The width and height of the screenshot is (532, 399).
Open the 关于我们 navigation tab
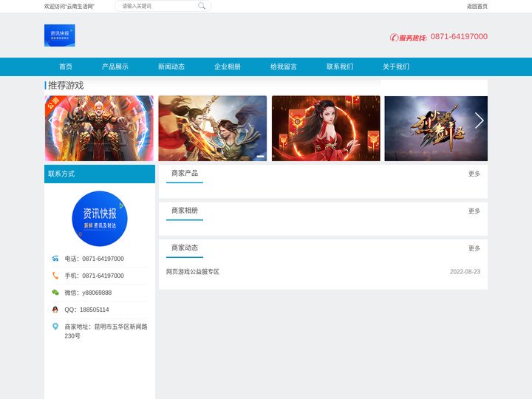click(x=396, y=66)
